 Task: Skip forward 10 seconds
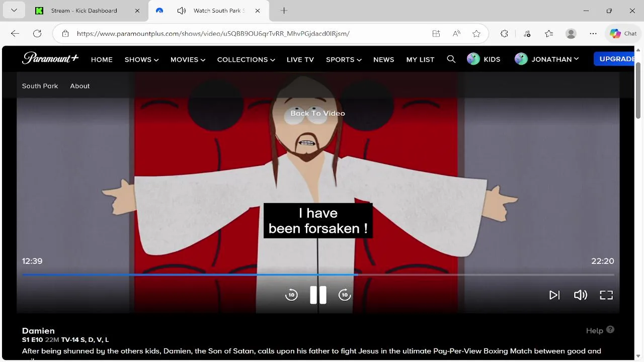(345, 295)
